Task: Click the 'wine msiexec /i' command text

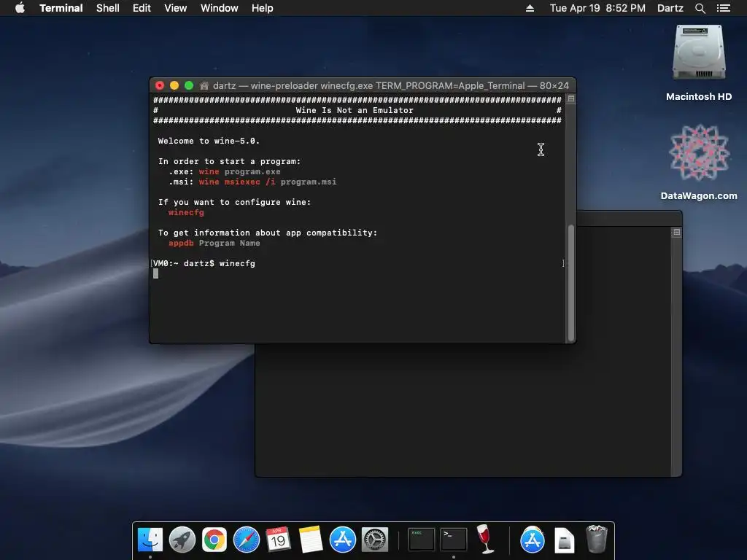Action: point(237,182)
